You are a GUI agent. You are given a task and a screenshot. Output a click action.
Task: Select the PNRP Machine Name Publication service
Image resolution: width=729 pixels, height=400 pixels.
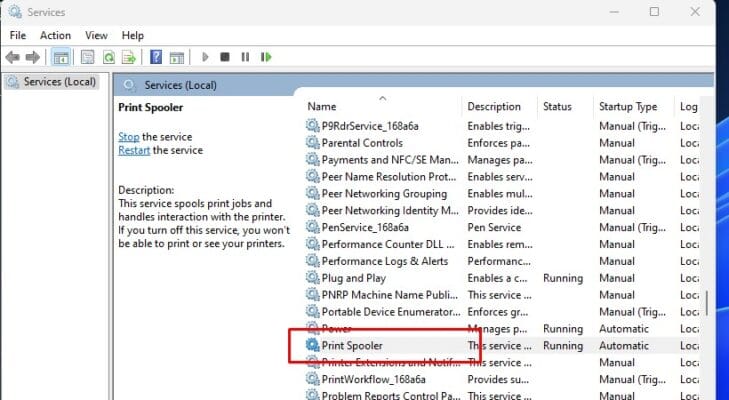[502, 295]
